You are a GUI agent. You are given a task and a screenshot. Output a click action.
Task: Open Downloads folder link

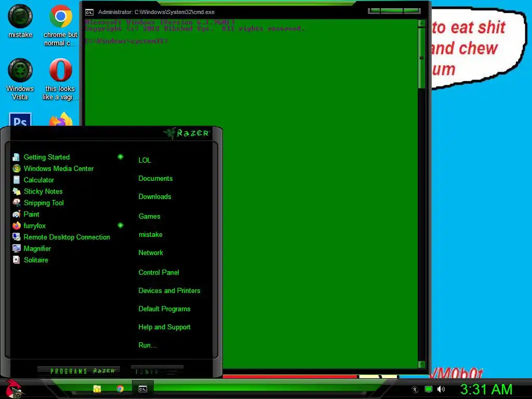[155, 197]
